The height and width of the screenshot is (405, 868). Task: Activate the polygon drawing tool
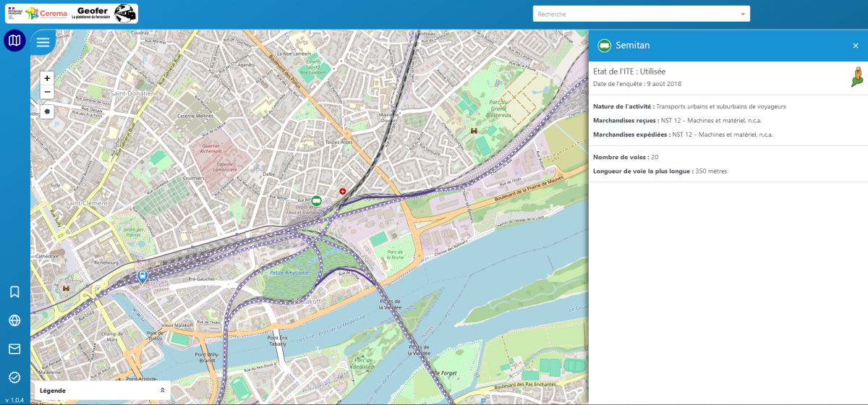point(47,111)
